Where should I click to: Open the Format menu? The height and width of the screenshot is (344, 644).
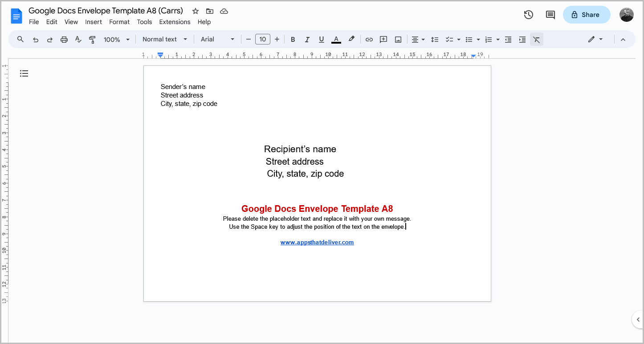[119, 21]
